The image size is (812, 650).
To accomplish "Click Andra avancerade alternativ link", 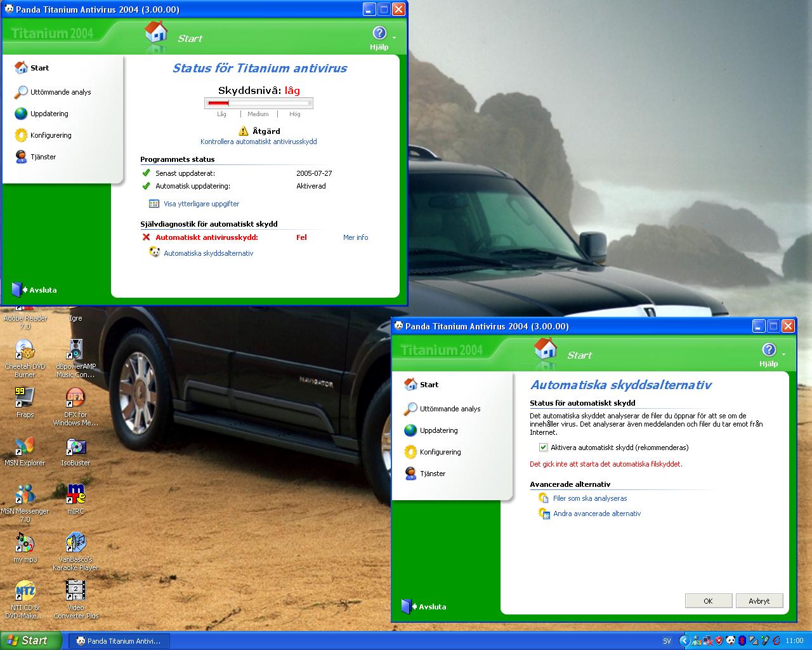I will [597, 514].
